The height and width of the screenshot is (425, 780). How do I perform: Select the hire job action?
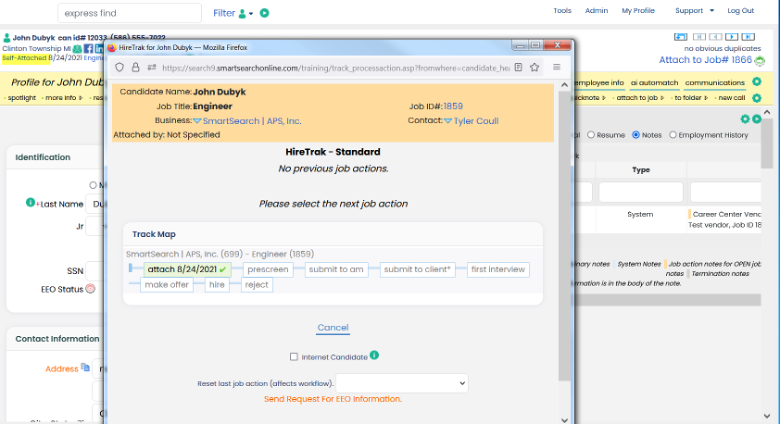[217, 285]
